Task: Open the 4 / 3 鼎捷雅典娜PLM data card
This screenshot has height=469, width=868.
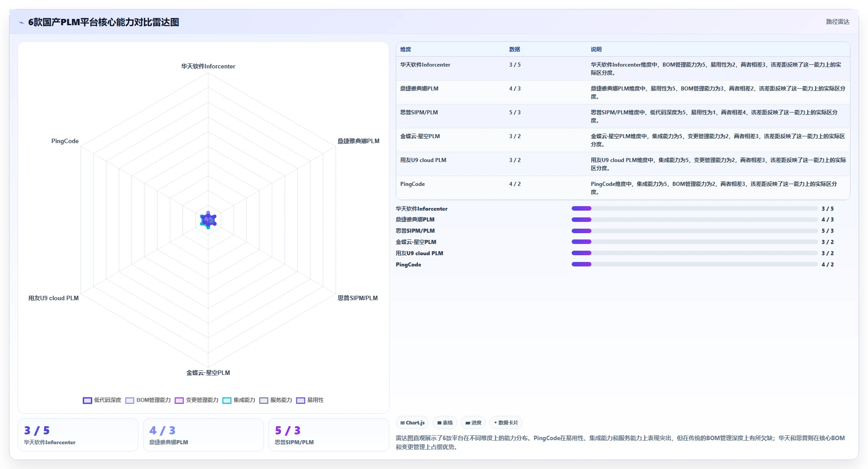Action: [x=203, y=435]
